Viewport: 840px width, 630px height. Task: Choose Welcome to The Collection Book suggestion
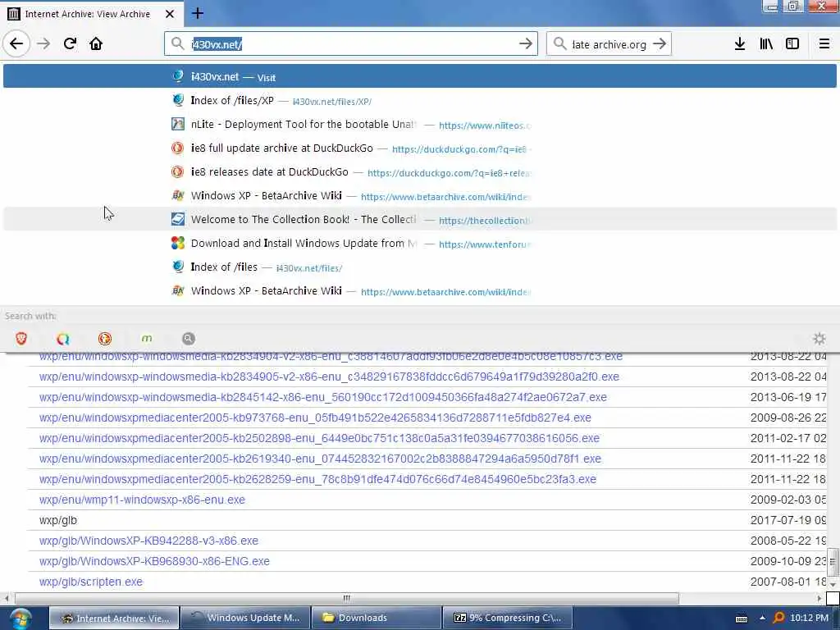(x=419, y=220)
